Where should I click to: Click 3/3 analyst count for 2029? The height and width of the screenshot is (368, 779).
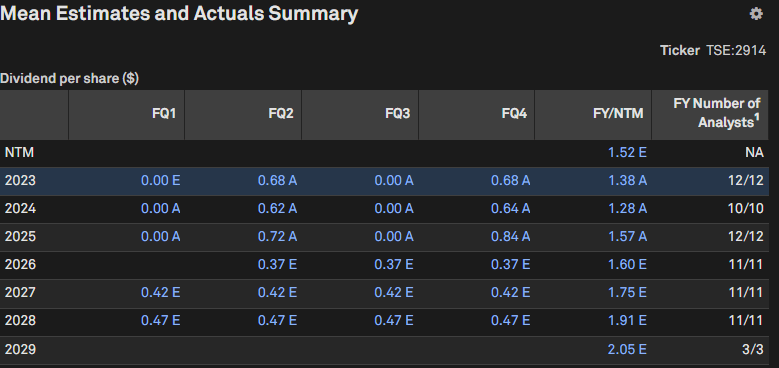click(753, 350)
